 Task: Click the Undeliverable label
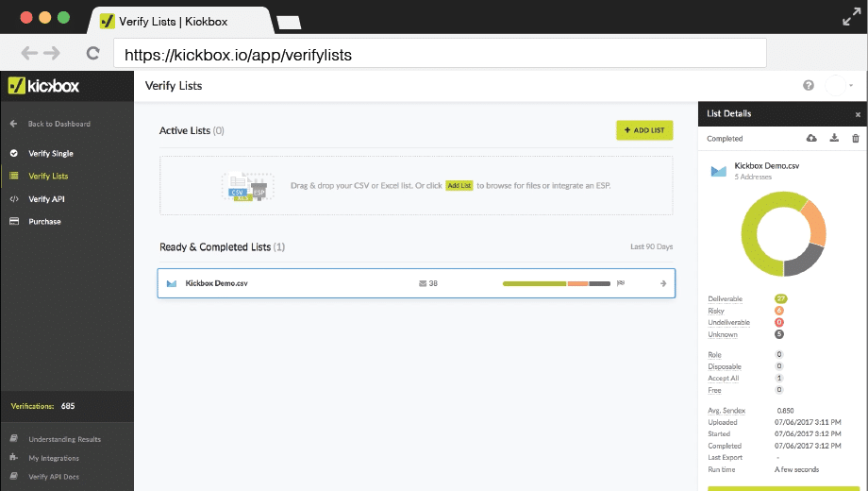[729, 323]
